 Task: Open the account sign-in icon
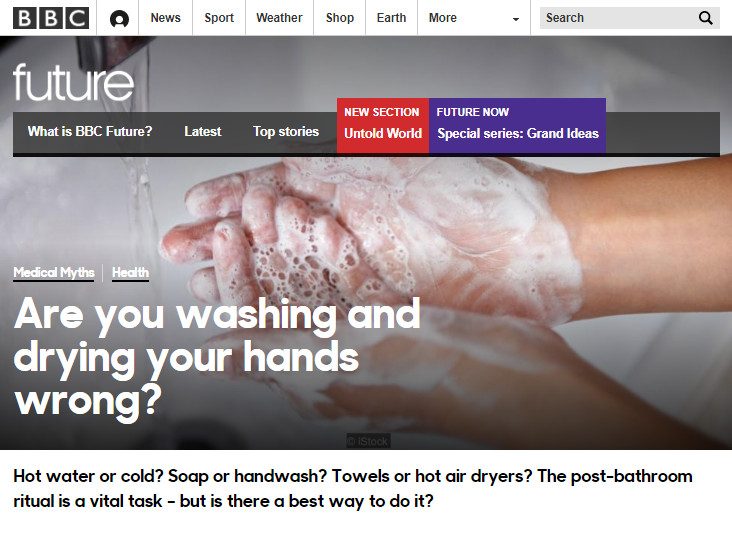pyautogui.click(x=119, y=19)
